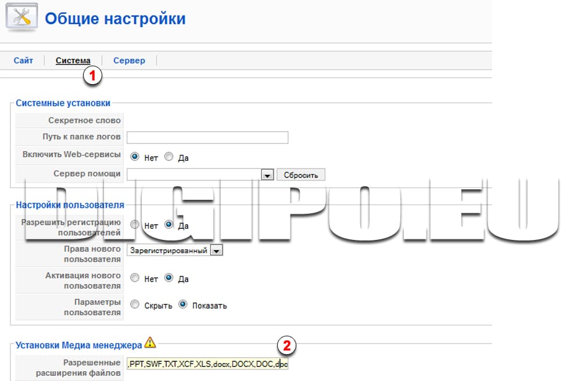Select Да for Активация нового пользователя
Image resolution: width=588 pixels, height=381 pixels.
coord(168,279)
